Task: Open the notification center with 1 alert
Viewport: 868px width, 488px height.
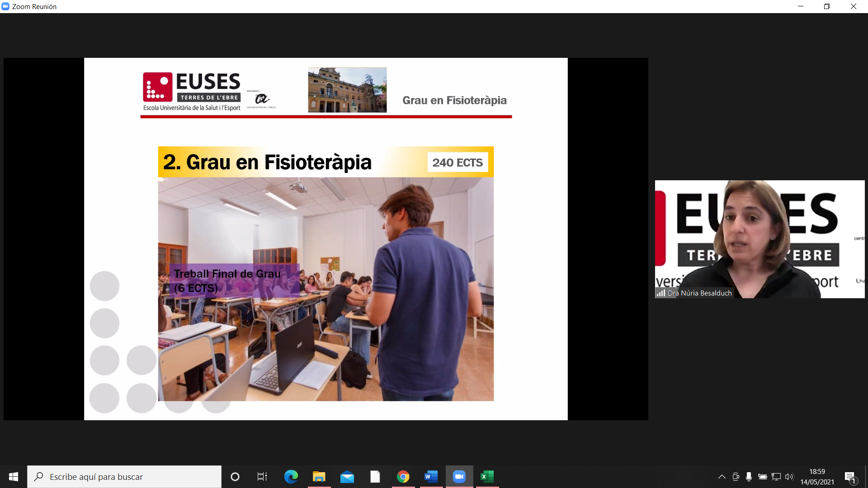Action: (x=850, y=477)
